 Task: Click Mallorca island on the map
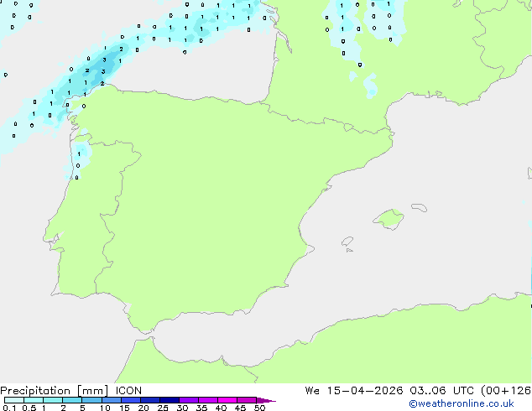pos(389,219)
